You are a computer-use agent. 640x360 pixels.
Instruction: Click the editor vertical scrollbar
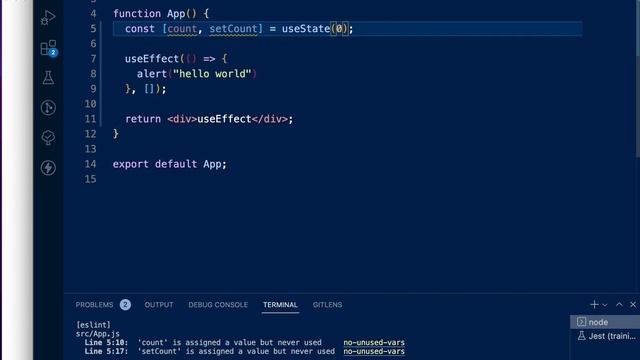pos(638,78)
